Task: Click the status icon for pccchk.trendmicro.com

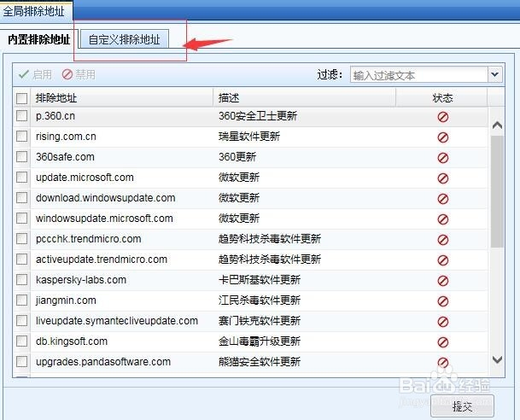Action: pos(443,240)
